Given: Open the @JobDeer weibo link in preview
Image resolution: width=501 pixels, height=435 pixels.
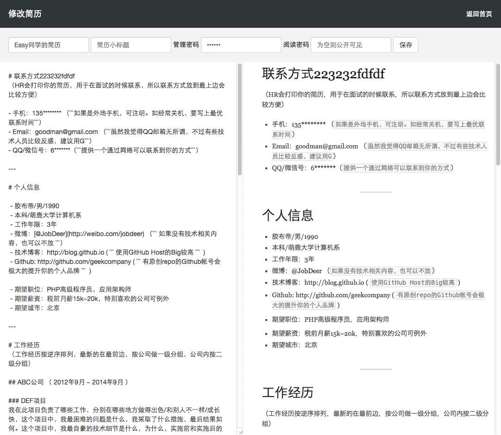Looking at the screenshot, I should tap(306, 271).
